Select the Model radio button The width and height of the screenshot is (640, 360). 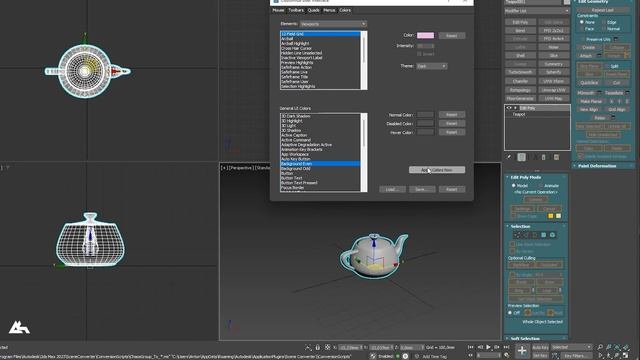tap(513, 186)
